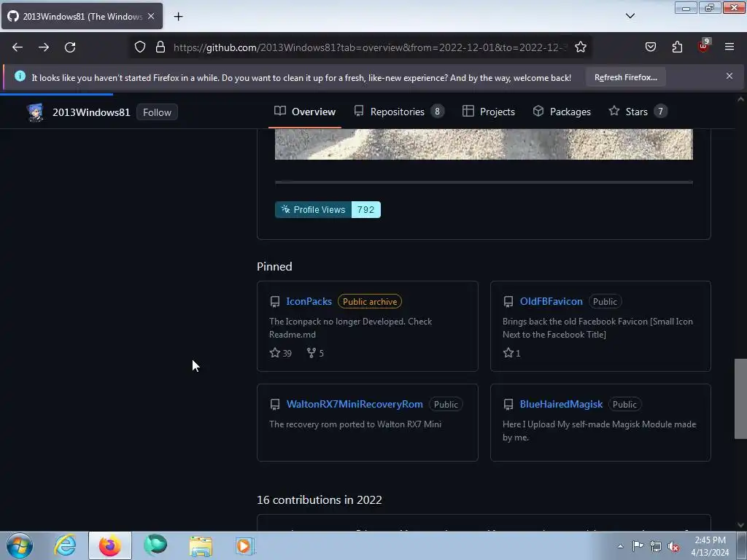Open the Firefox extensions puzzle icon
This screenshot has height=560, width=747.
coord(677,47)
